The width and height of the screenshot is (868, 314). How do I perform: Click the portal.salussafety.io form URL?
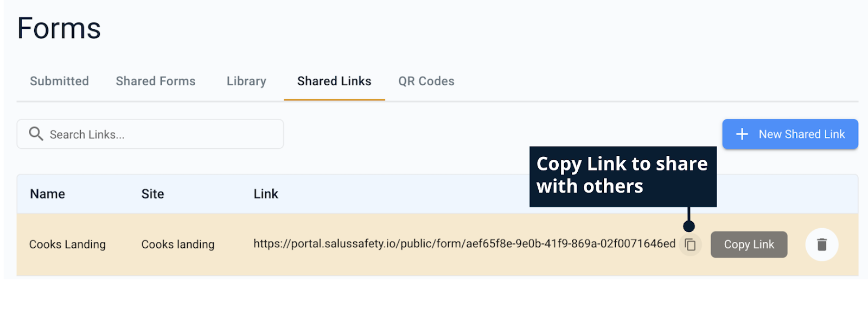pos(464,244)
